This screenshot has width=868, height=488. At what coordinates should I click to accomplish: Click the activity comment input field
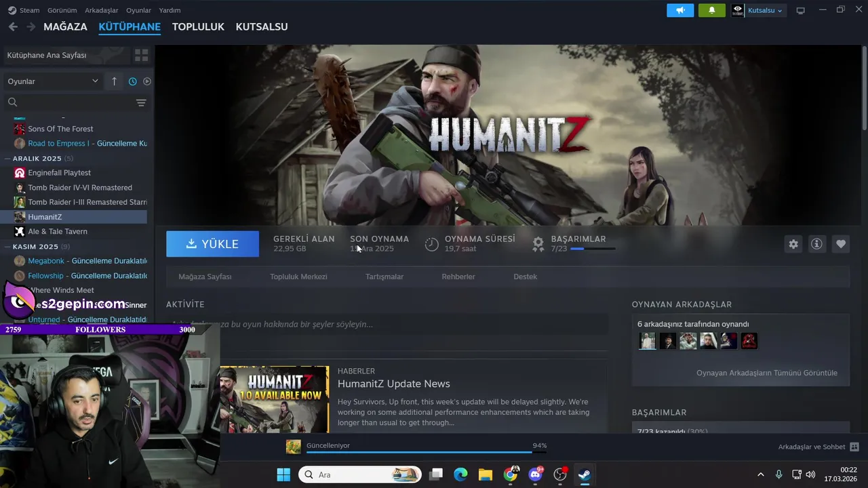point(387,324)
